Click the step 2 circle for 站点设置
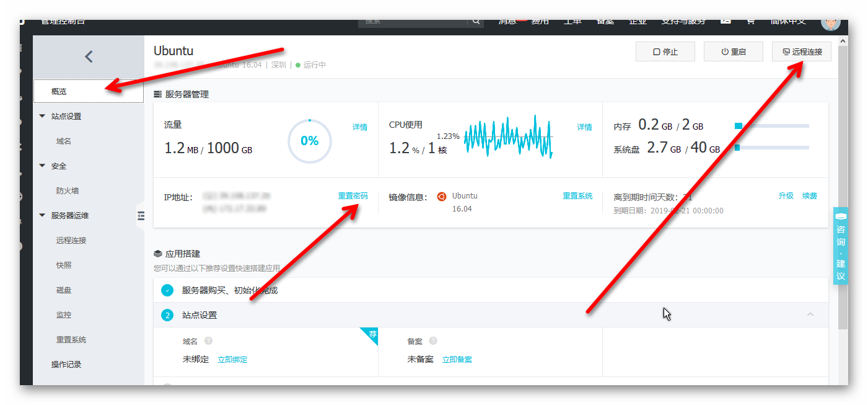The image size is (868, 405). coord(167,315)
